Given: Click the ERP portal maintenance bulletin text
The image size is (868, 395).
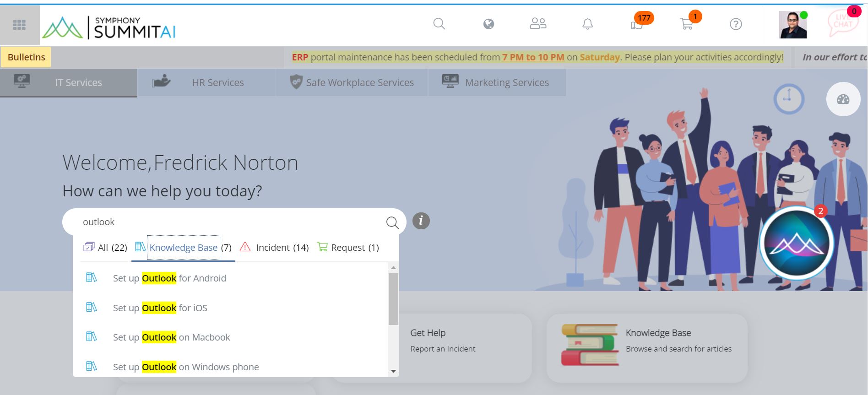Looking at the screenshot, I should [x=537, y=57].
